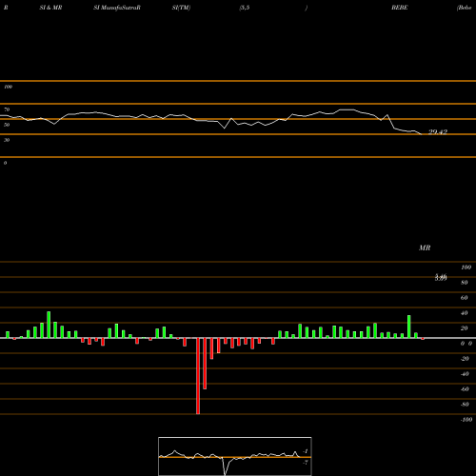Click the -20 label on the MR axis
Viewport: 476px width, 476px height.
click(x=465, y=359)
